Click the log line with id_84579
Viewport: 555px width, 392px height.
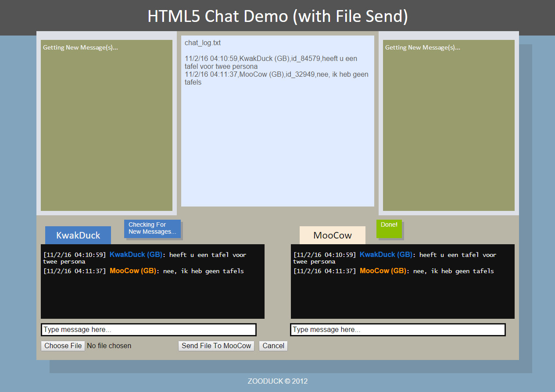tap(271, 62)
